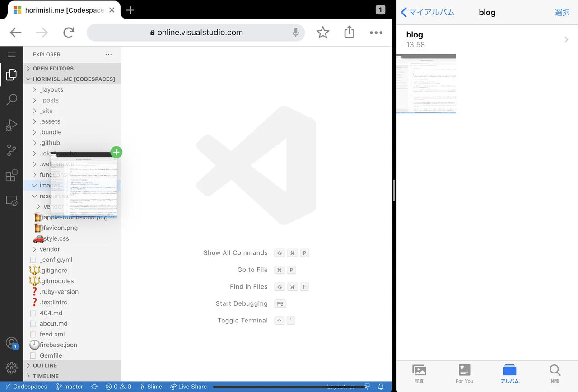Go forward in the browser
Image resolution: width=578 pixels, height=392 pixels.
coord(42,33)
